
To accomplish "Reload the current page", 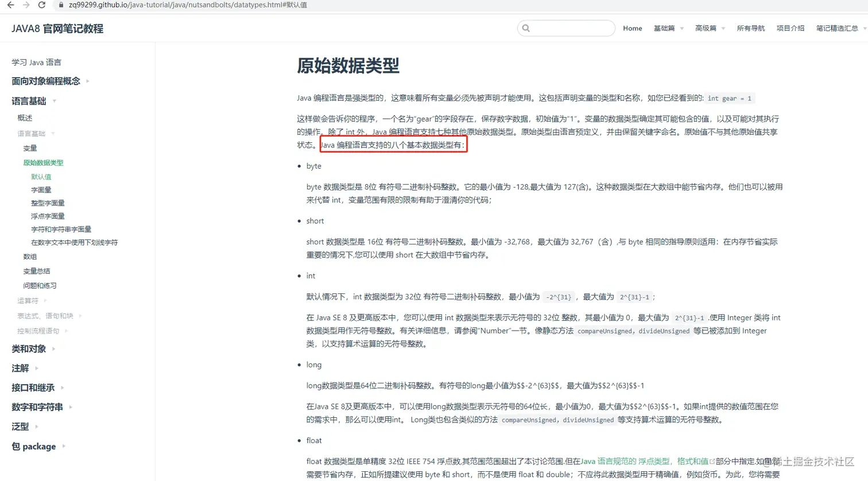I will (x=41, y=5).
